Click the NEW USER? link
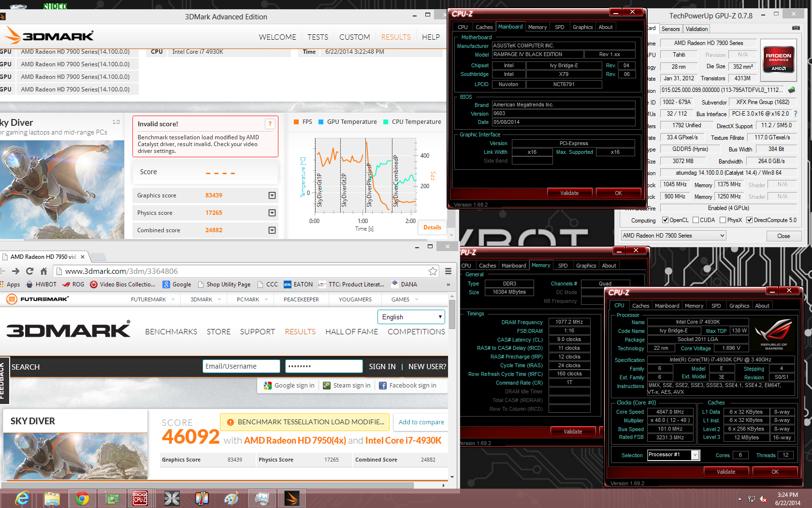This screenshot has width=812, height=508. point(427,367)
